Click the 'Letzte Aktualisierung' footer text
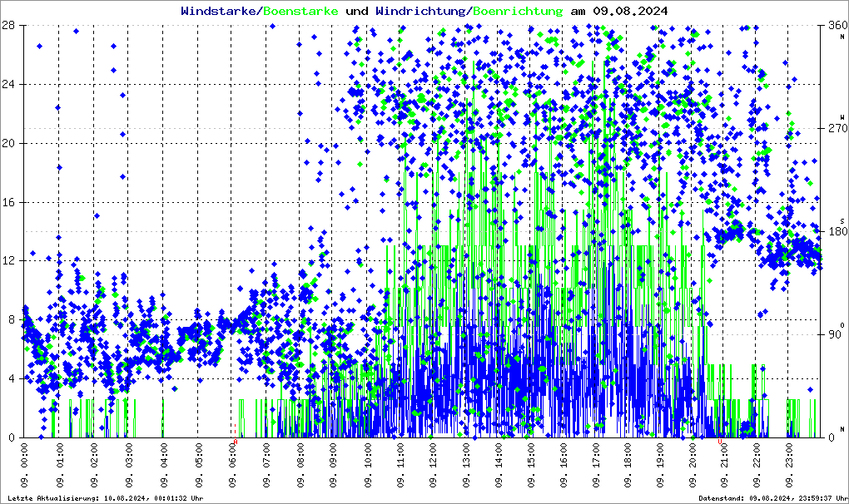Viewport: 849px width, 504px height. [x=104, y=498]
